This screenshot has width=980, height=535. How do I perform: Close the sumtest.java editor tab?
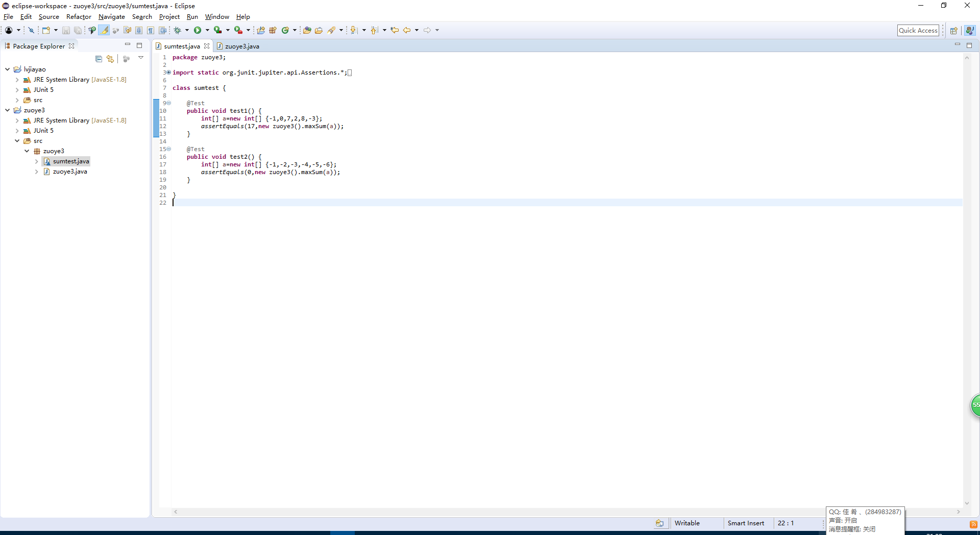207,46
